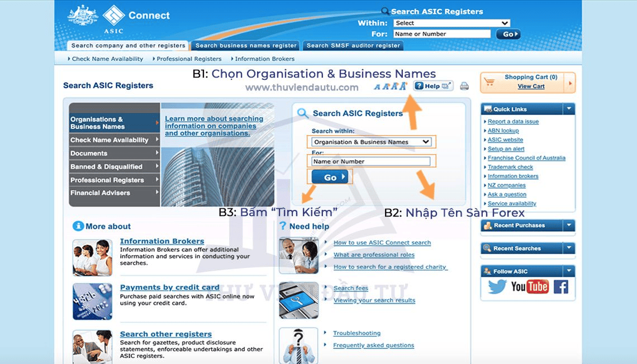Click the header Go button

pyautogui.click(x=508, y=34)
